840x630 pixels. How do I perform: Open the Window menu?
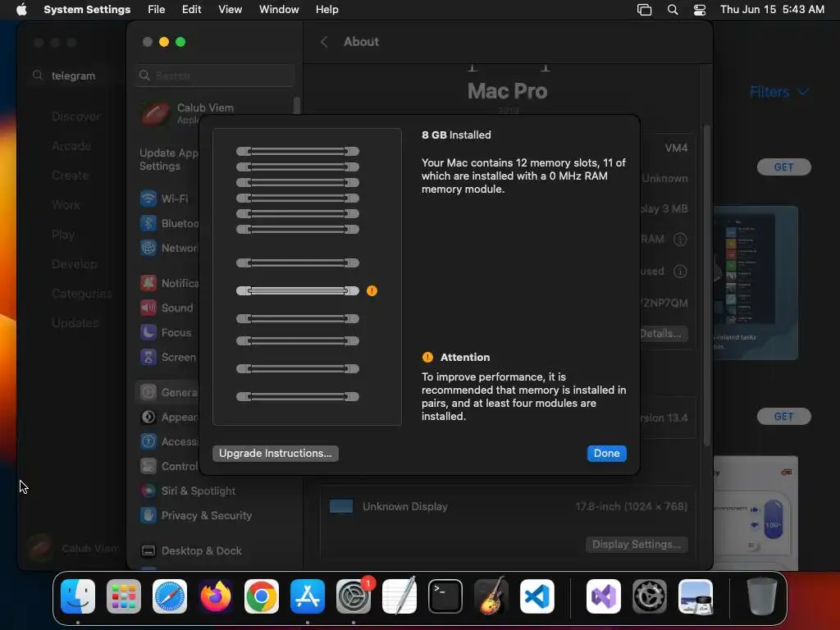tap(279, 10)
